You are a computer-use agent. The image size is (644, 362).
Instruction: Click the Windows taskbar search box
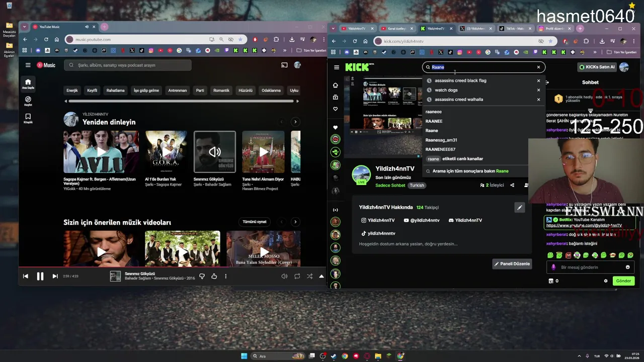click(277, 356)
